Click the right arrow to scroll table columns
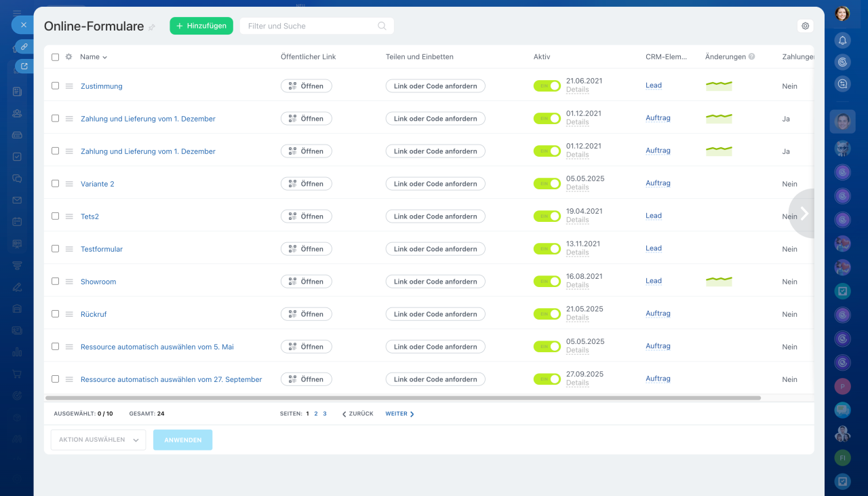Viewport: 868px width, 496px height. click(x=804, y=214)
